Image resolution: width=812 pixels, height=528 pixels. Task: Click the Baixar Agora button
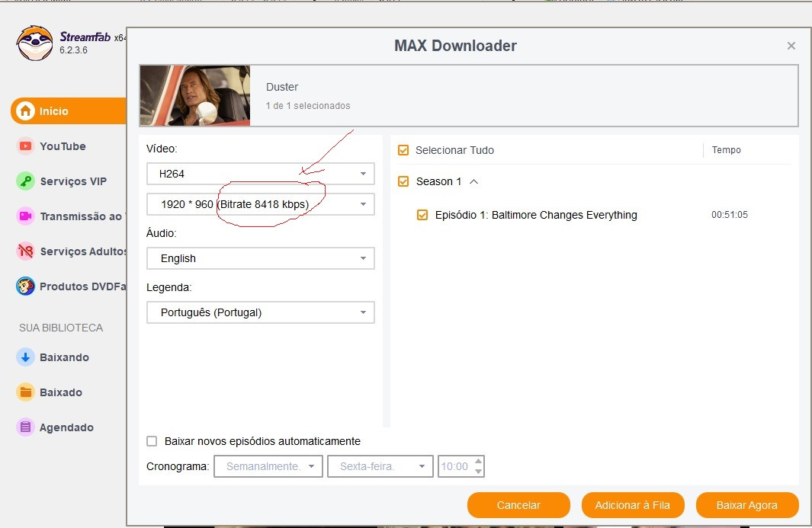[x=746, y=505]
